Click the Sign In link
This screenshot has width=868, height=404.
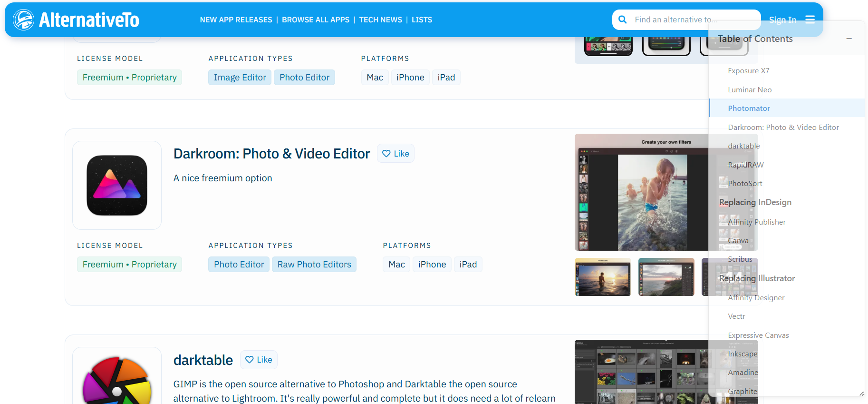click(x=782, y=20)
